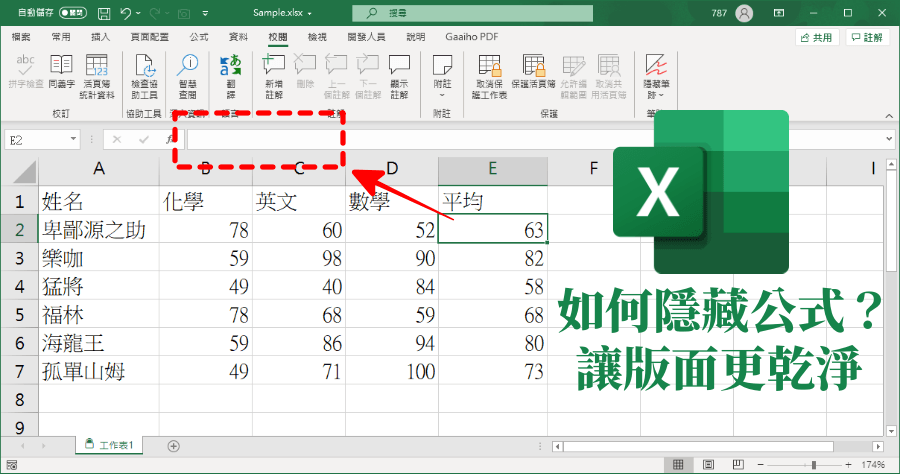Image resolution: width=900 pixels, height=474 pixels.
Task: Select row 5 header
Action: click(x=20, y=314)
